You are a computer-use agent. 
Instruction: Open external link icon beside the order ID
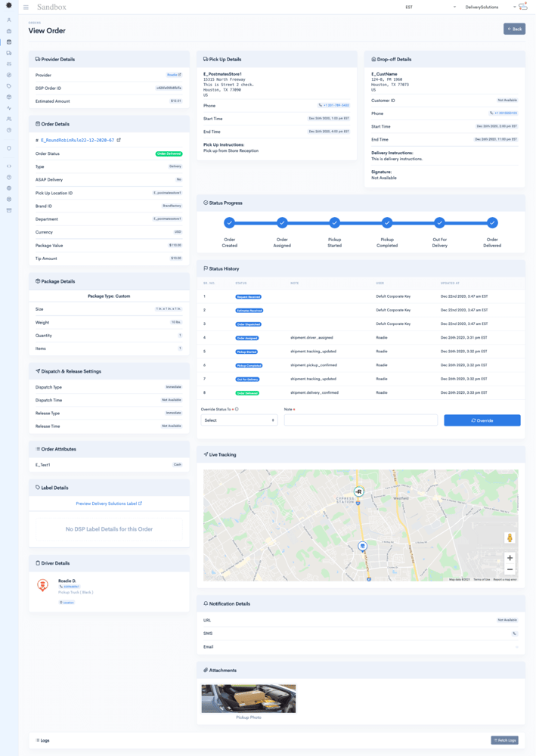(119, 140)
